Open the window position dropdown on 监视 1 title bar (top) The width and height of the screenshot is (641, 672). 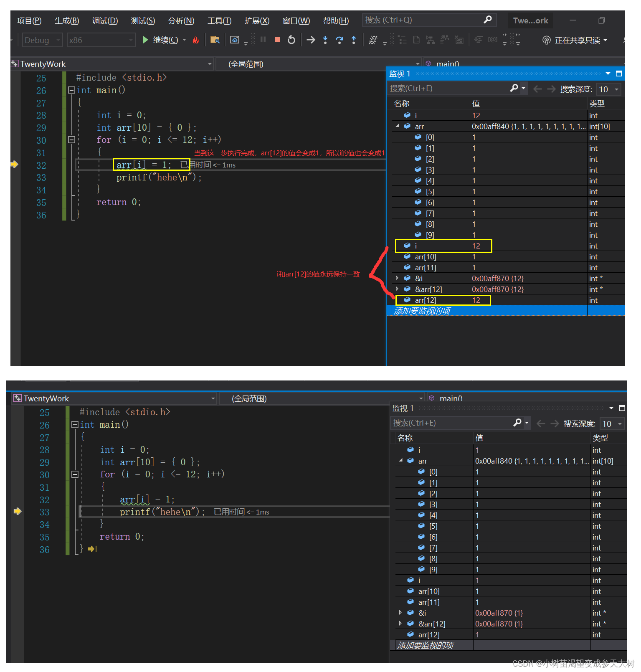(x=608, y=74)
